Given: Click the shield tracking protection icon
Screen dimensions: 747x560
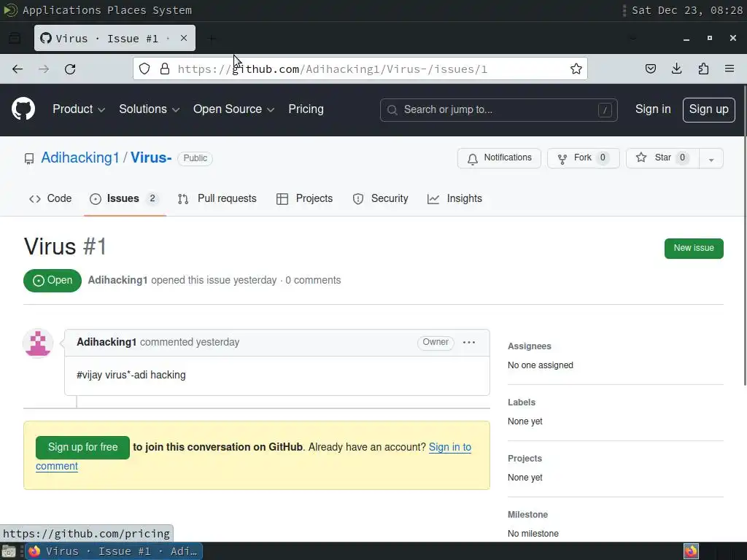Looking at the screenshot, I should tap(144, 69).
